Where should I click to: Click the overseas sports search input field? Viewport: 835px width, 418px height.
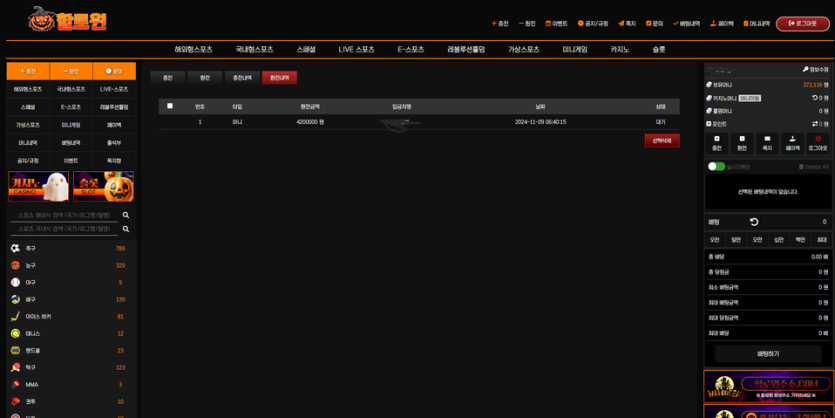pyautogui.click(x=64, y=215)
